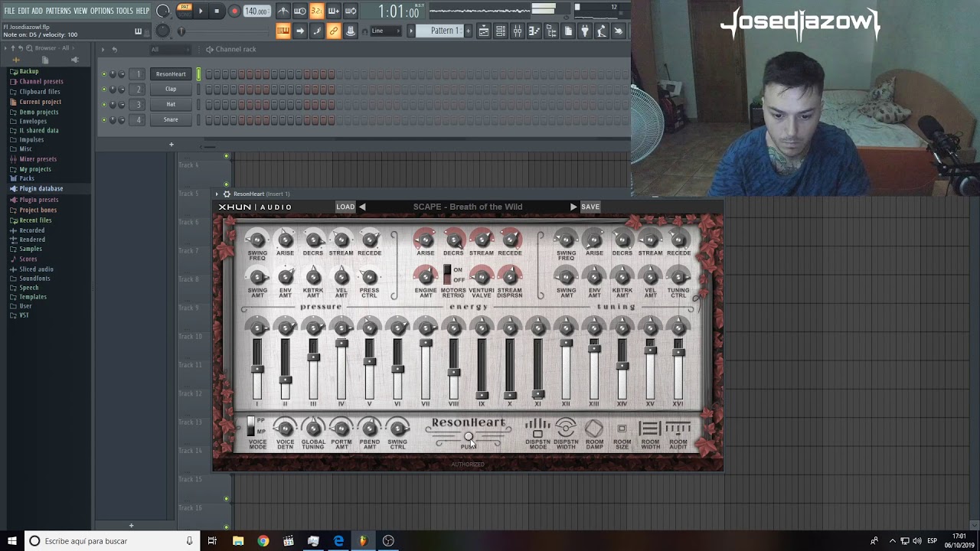Click the Play button in the transport bar
The height and width of the screenshot is (551, 980).
click(x=201, y=11)
